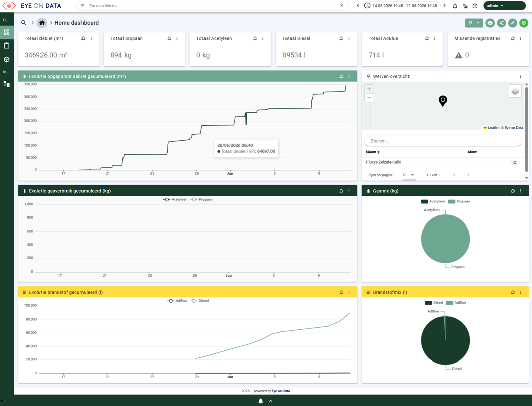Open more options on Totaal Diesel card
Viewport: 532px width, 406px height.
click(x=349, y=38)
